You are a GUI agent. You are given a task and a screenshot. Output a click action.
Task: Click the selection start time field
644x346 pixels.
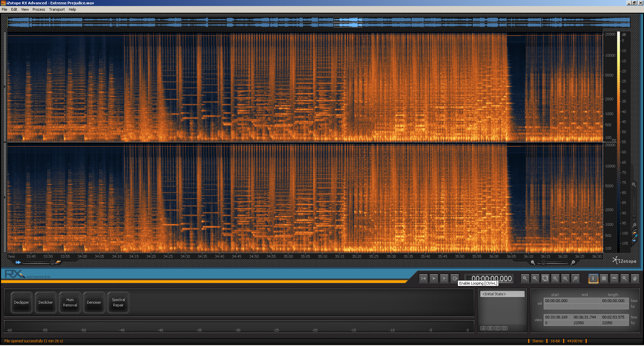557,301
